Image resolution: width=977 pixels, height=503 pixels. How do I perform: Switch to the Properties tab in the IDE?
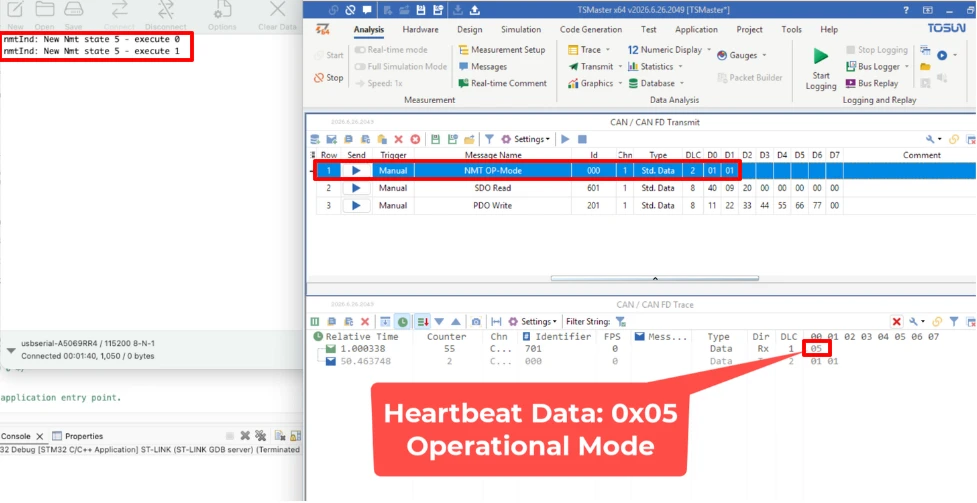point(78,436)
